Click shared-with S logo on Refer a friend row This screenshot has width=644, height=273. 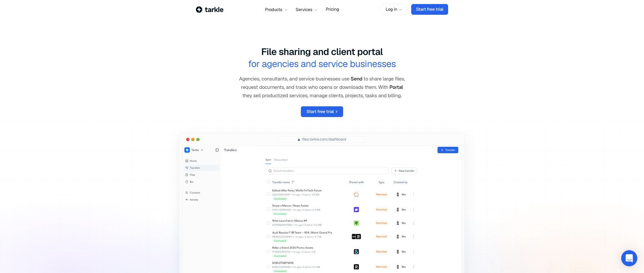click(356, 252)
